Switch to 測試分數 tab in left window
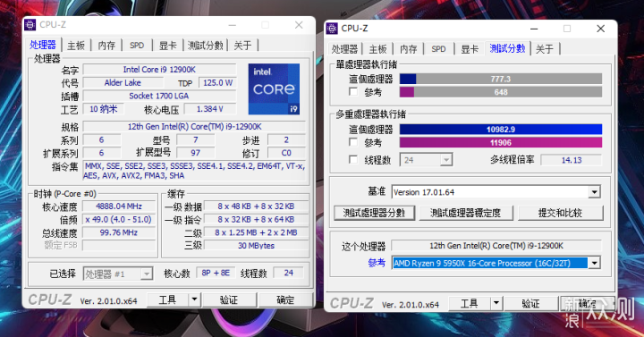 click(x=205, y=46)
